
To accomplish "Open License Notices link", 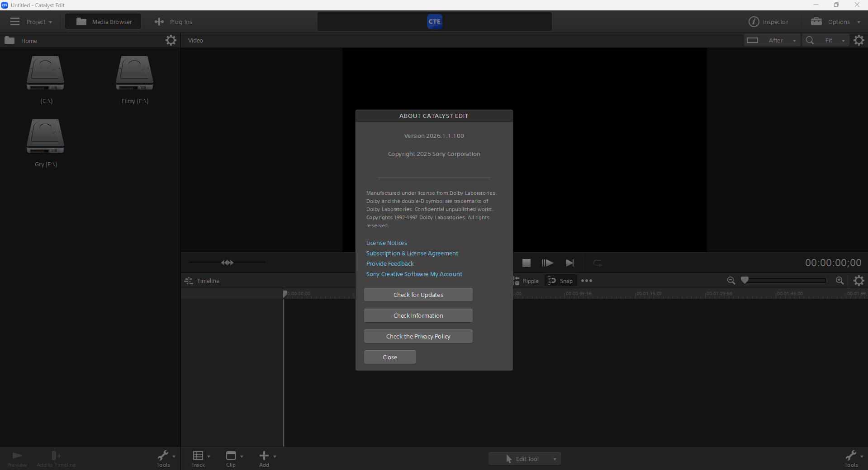I will tap(387, 243).
